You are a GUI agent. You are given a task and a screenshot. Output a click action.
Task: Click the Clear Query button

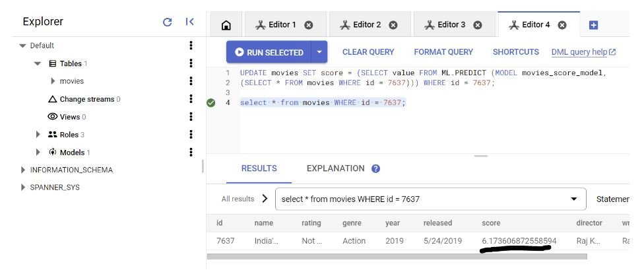[368, 52]
